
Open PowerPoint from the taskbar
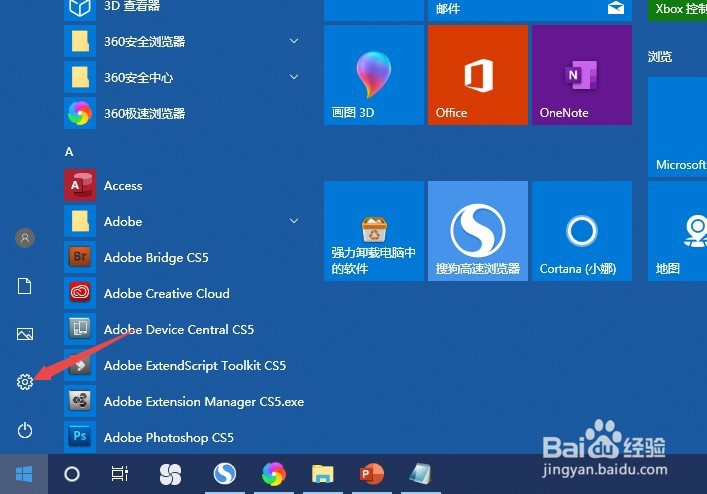pyautogui.click(x=372, y=474)
